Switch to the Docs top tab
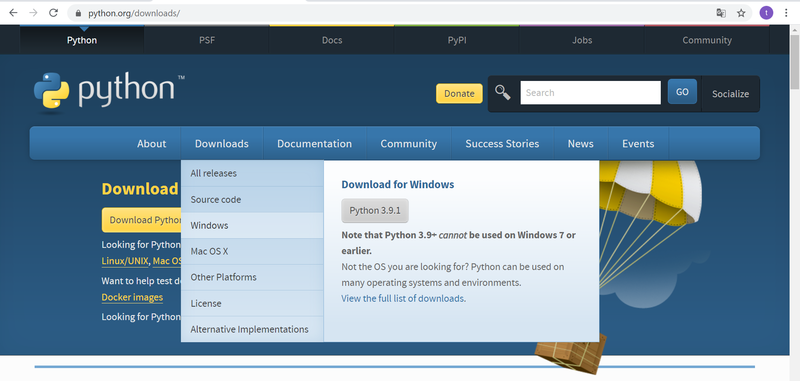Image resolution: width=800 pixels, height=381 pixels. click(332, 40)
